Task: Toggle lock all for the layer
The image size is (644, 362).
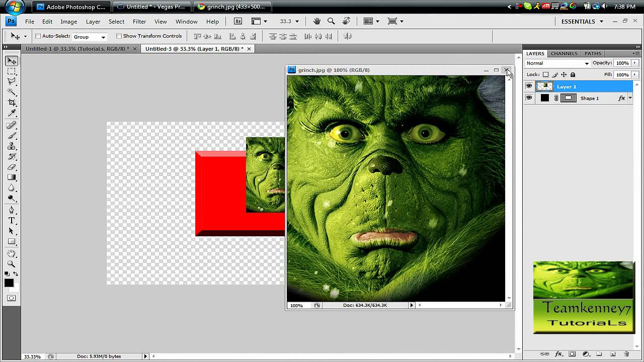Action: (573, 75)
